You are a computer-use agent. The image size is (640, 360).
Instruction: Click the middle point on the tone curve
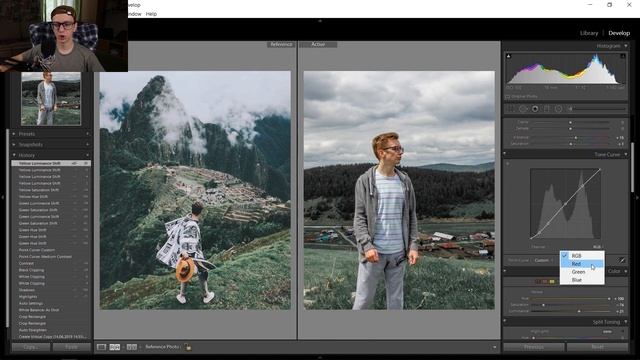tap(565, 203)
